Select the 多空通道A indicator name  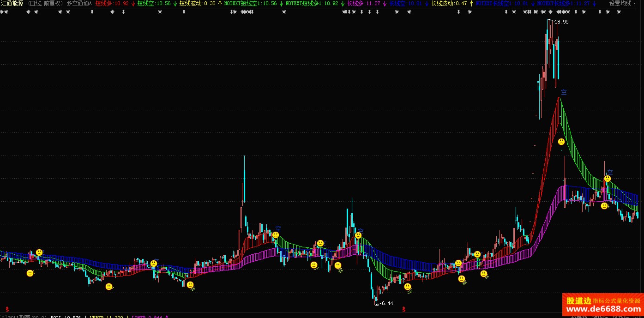pos(79,3)
